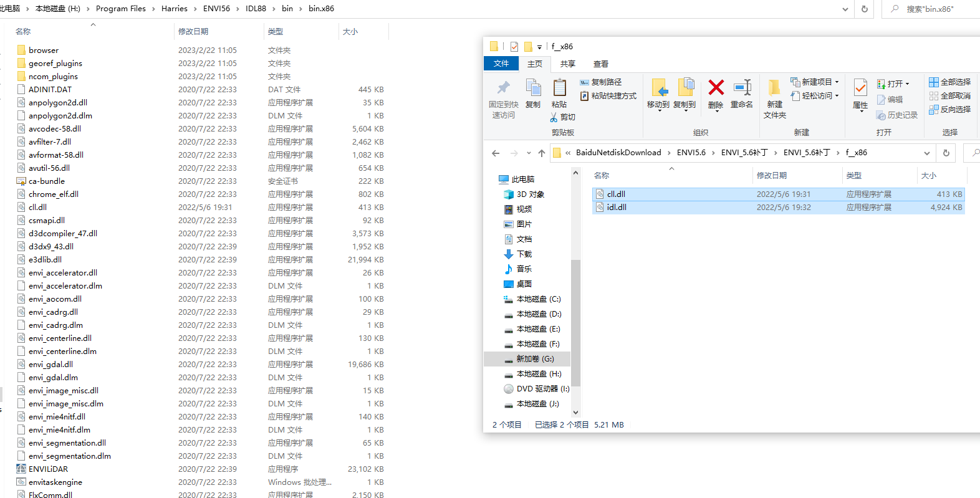Image resolution: width=980 pixels, height=498 pixels.
Task: Sort by 类型 column in f_x86 window
Action: tap(880, 176)
